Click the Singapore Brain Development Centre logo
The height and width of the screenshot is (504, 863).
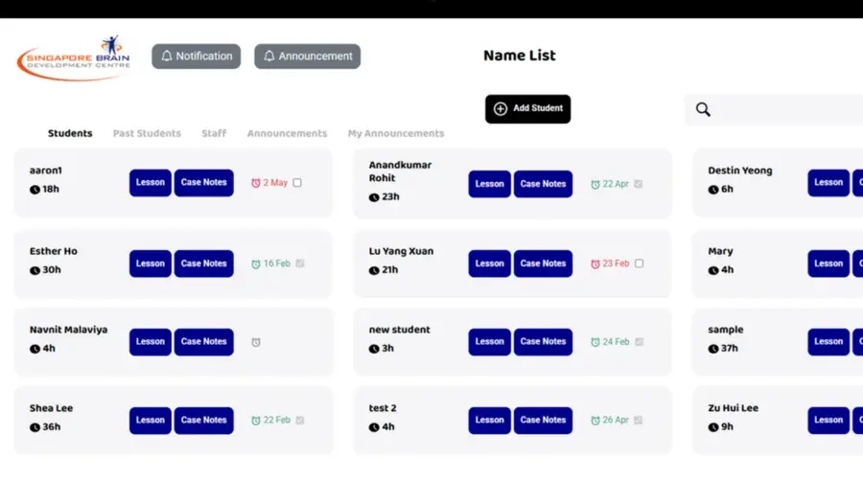[x=74, y=58]
